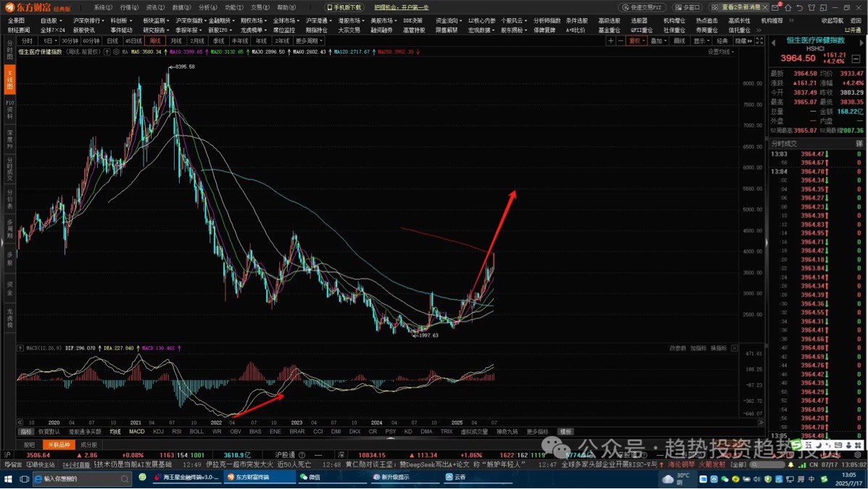
Task: Open the MA settings gear icon
Action: click(116, 52)
